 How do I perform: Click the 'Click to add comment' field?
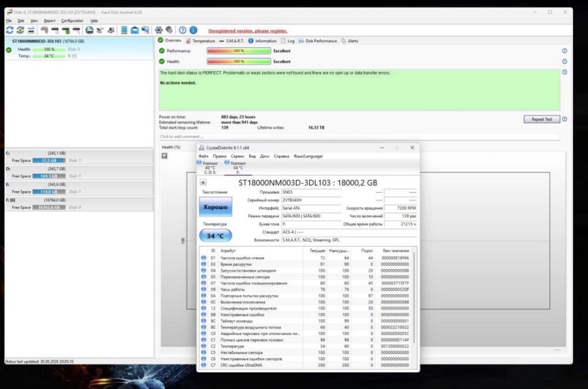(x=359, y=137)
